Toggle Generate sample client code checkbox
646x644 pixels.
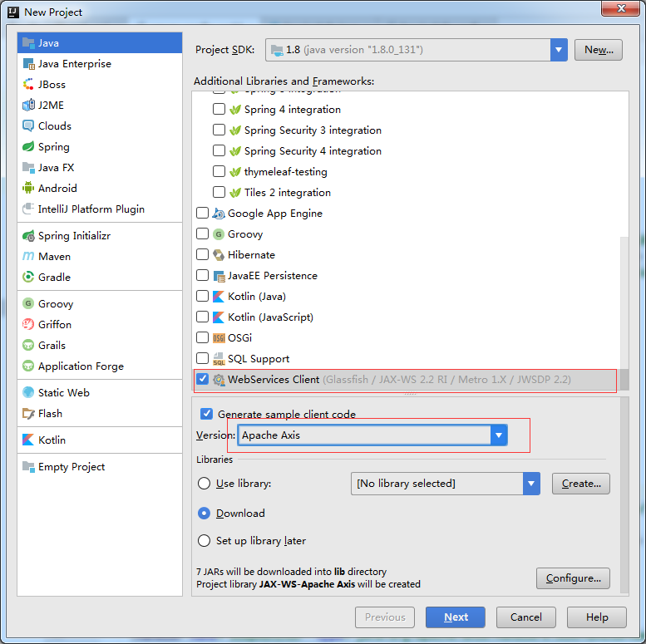tap(206, 414)
